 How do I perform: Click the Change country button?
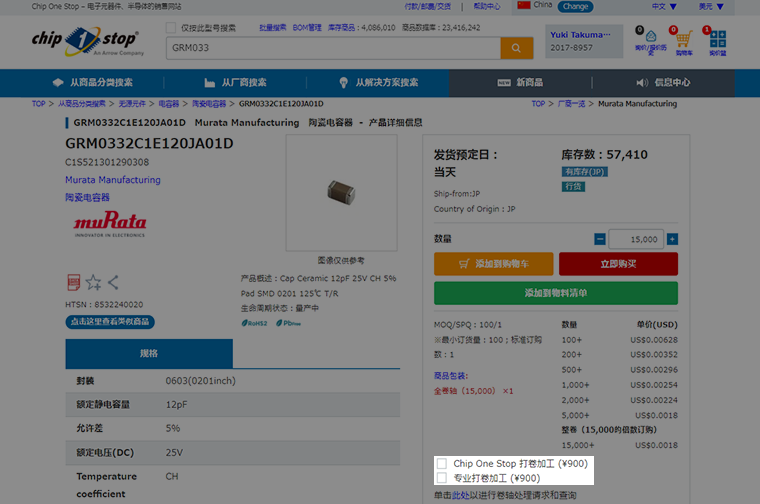(575, 6)
